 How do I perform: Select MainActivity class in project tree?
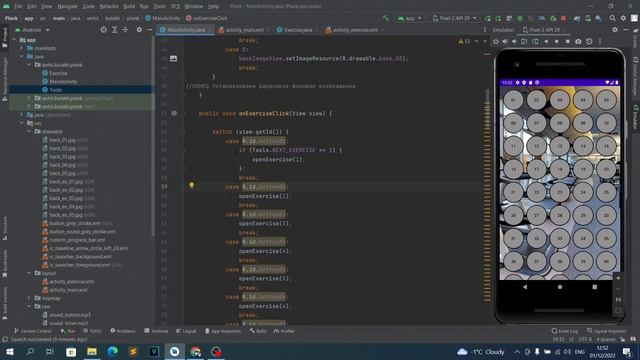pos(63,82)
